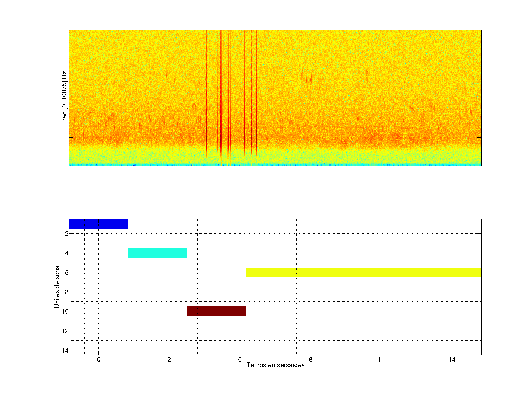This screenshot has height=399, width=532.
Task: Click the y-axis tick label 14
Action: click(x=65, y=350)
